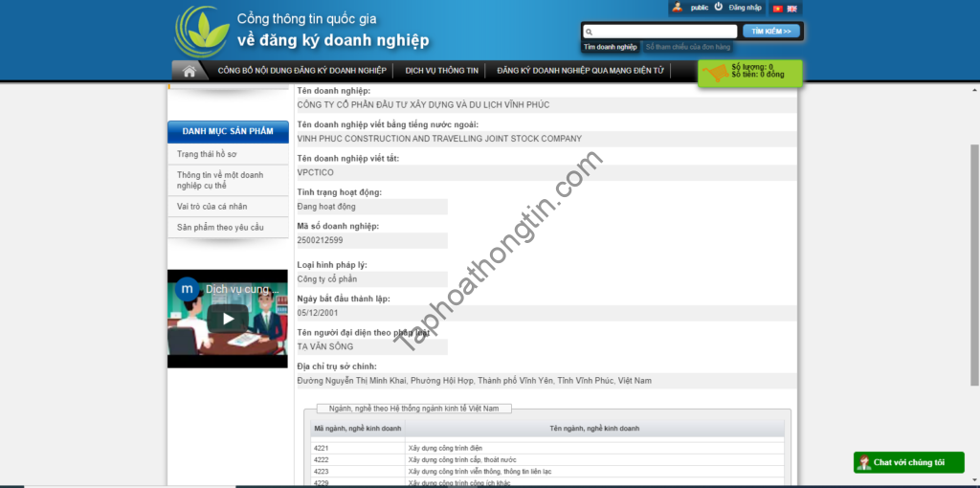
Task: Click legal type Công ty cổ phần
Action: pyautogui.click(x=327, y=279)
